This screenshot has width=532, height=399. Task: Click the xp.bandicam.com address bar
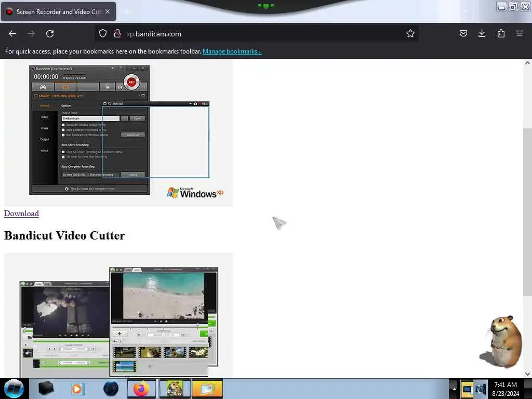256,34
